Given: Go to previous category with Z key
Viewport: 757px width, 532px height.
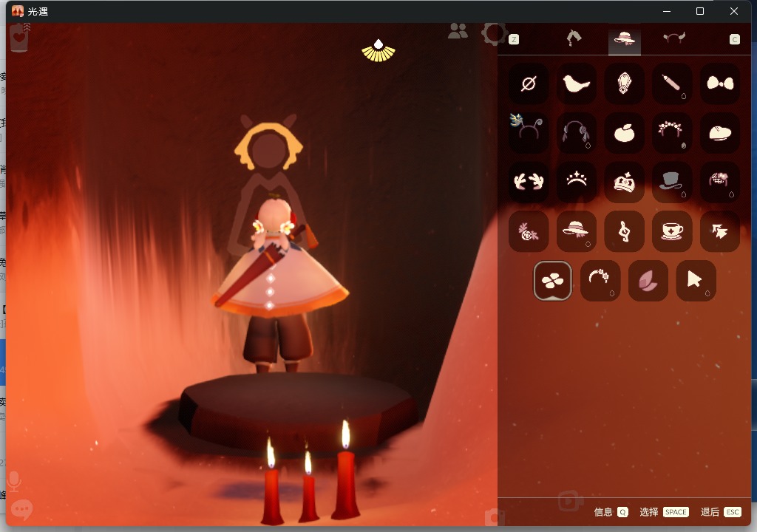Looking at the screenshot, I should [x=514, y=39].
